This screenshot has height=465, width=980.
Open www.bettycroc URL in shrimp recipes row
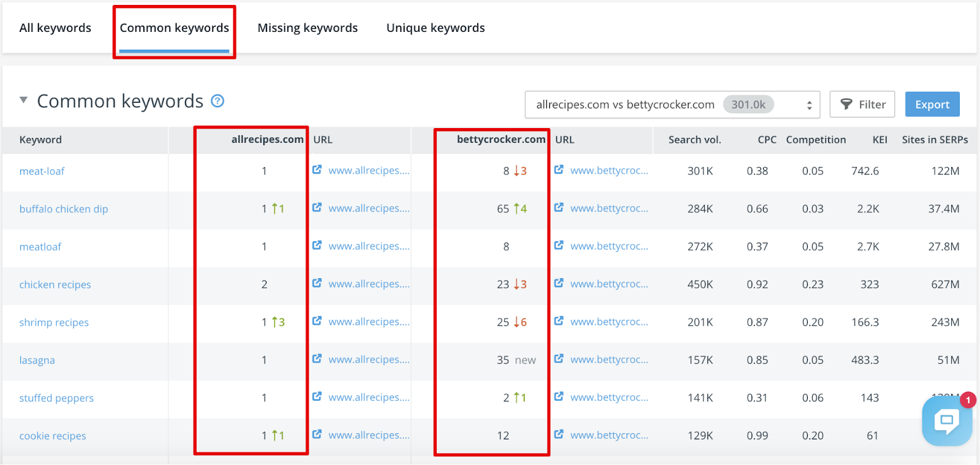609,322
